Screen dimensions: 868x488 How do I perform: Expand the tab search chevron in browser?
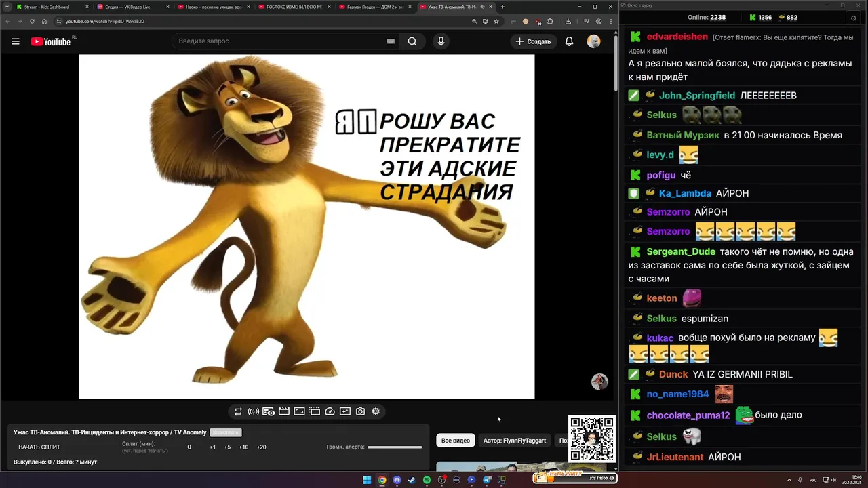[x=7, y=7]
